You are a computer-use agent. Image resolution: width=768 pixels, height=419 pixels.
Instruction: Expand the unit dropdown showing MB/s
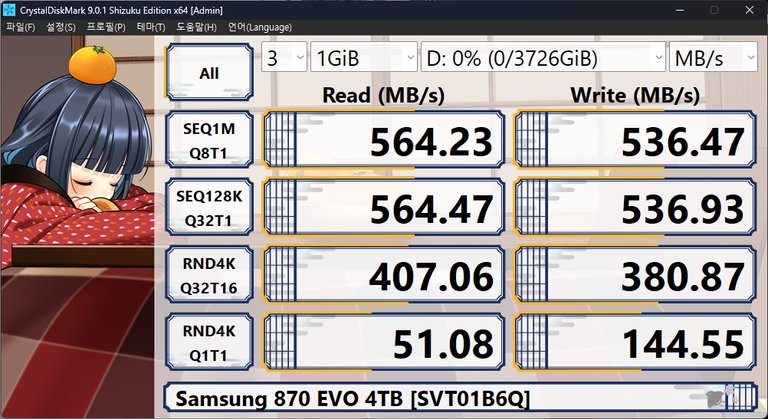713,57
